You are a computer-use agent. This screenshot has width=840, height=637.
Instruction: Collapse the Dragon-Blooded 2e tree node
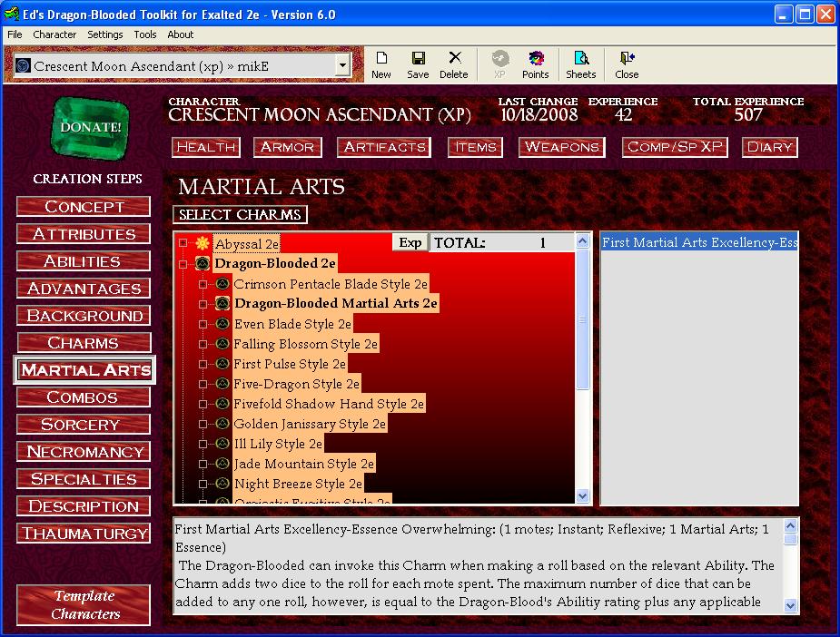click(183, 263)
